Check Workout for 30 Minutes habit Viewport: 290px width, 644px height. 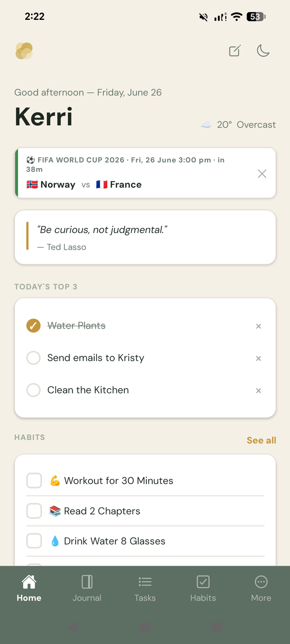coord(34,481)
